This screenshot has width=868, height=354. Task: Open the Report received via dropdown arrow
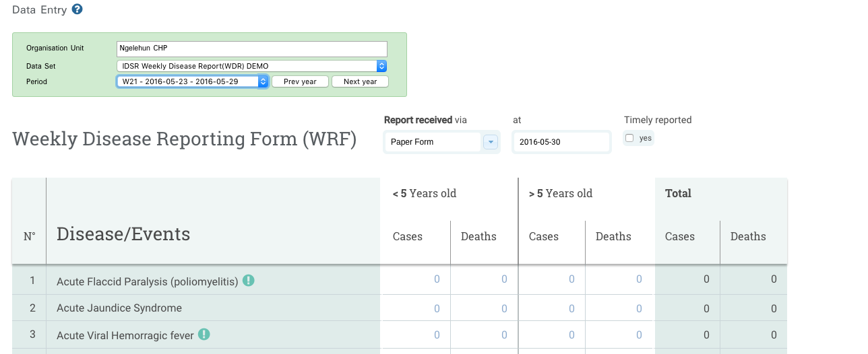pyautogui.click(x=490, y=142)
